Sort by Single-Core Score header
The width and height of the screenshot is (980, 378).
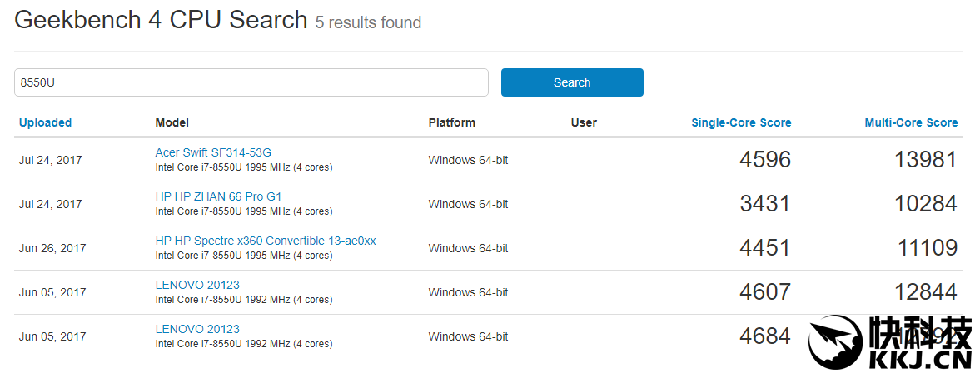741,122
